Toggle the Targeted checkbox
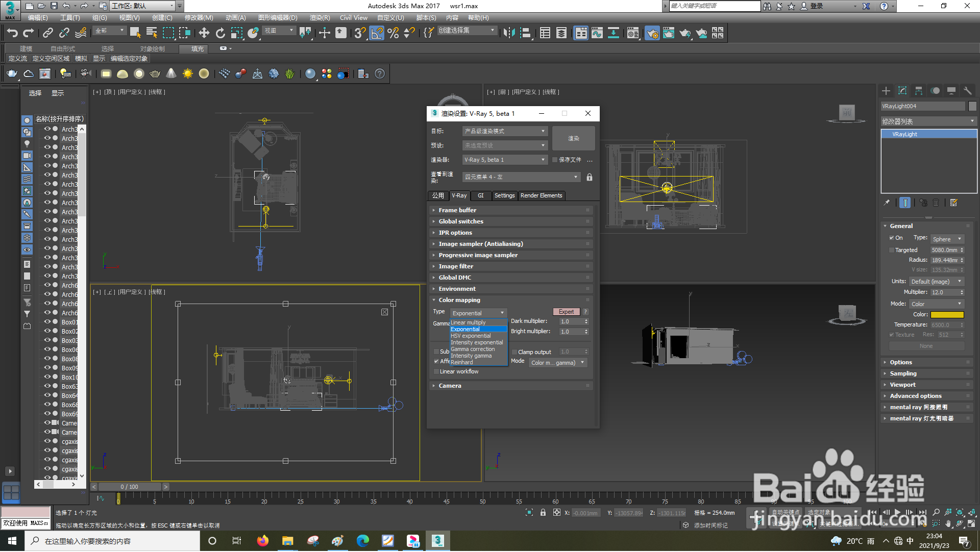The height and width of the screenshot is (552, 980). [892, 250]
